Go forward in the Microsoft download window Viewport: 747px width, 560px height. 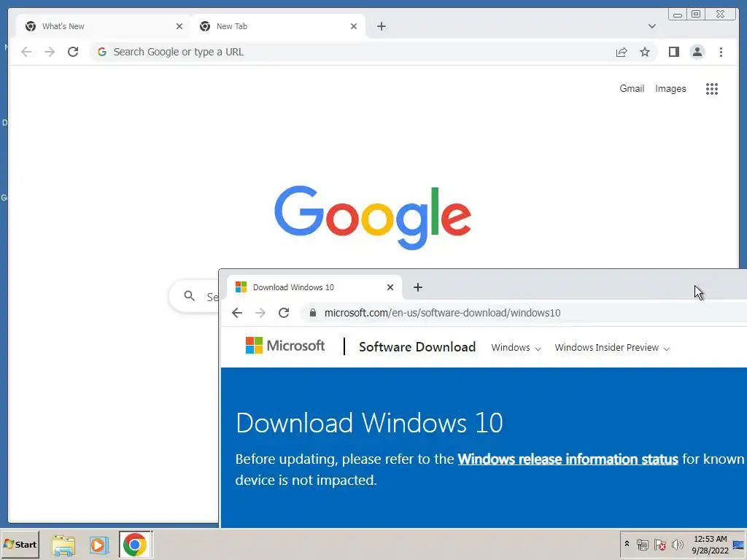pyautogui.click(x=260, y=313)
